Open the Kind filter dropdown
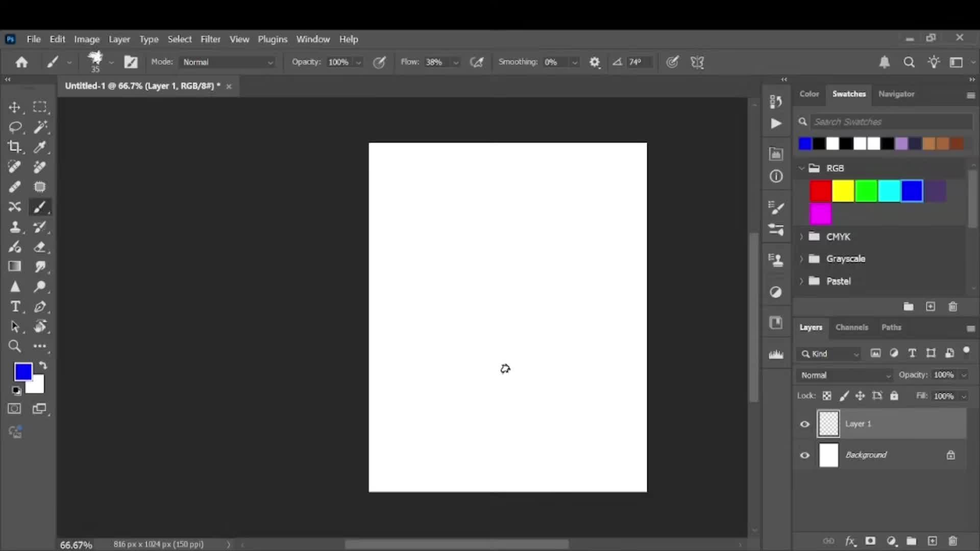Image resolution: width=980 pixels, height=551 pixels. pos(829,354)
